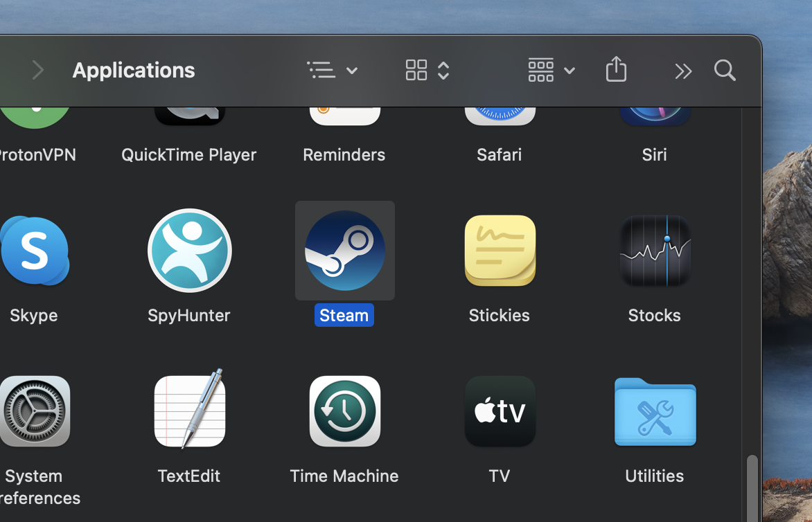Screen dimensions: 812x522
Task: Go forward with the toolbar chevron
Action: pos(38,70)
